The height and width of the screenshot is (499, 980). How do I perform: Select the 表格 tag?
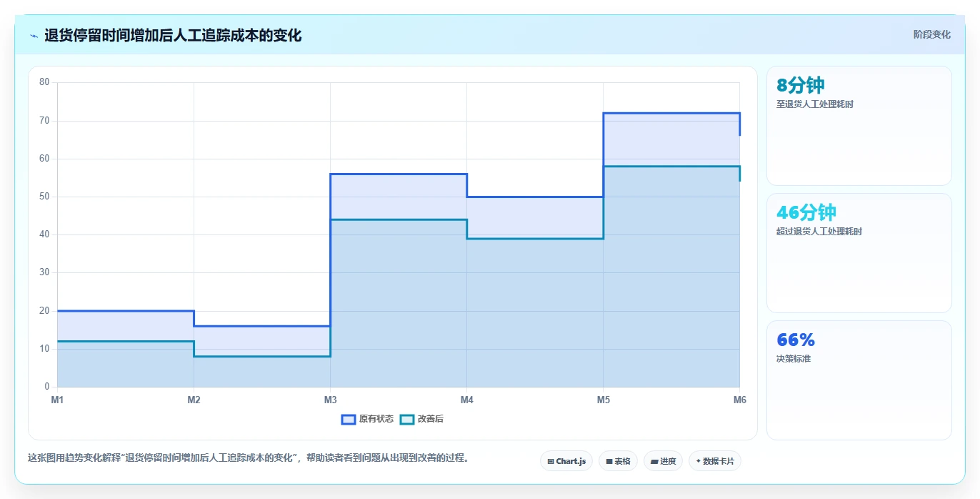point(618,461)
